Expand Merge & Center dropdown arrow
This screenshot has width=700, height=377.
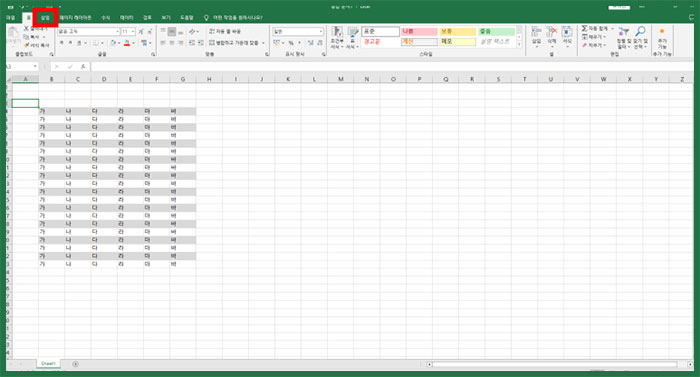pos(263,43)
